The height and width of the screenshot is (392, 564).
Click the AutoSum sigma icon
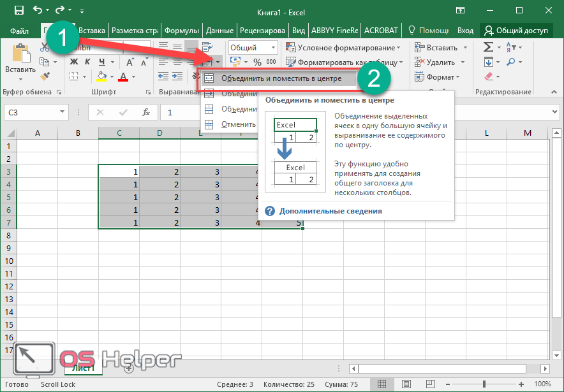pos(488,47)
